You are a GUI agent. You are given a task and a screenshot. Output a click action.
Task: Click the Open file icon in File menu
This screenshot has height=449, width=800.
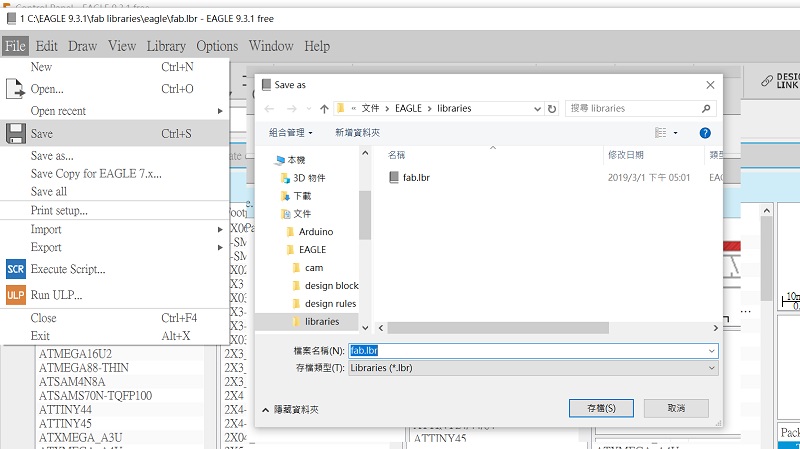[x=15, y=89]
